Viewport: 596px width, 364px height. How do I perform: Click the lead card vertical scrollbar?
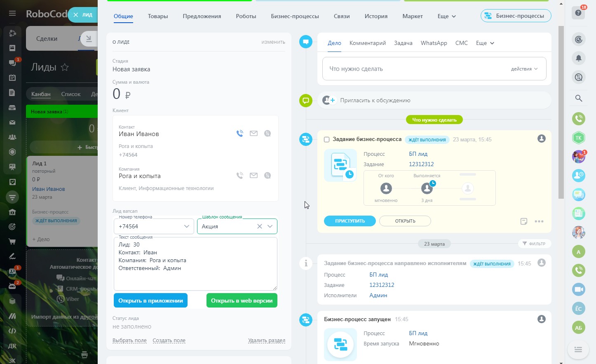(561, 112)
